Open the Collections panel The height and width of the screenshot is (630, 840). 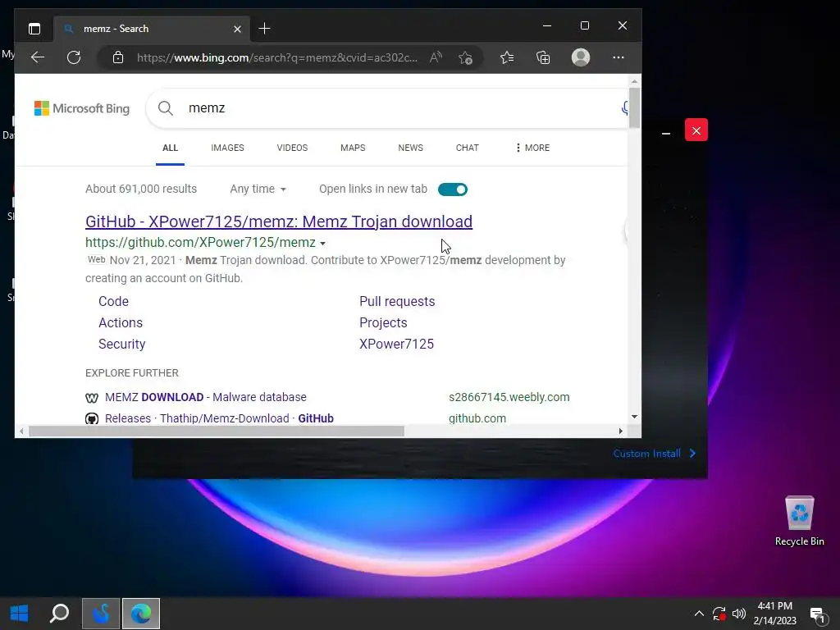tap(543, 57)
